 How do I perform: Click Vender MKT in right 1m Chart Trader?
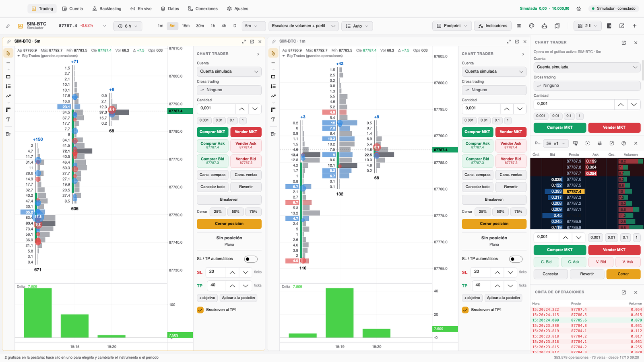coord(511,132)
